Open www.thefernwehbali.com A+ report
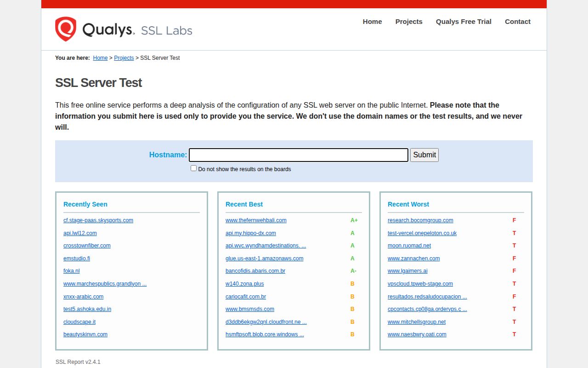 (256, 220)
